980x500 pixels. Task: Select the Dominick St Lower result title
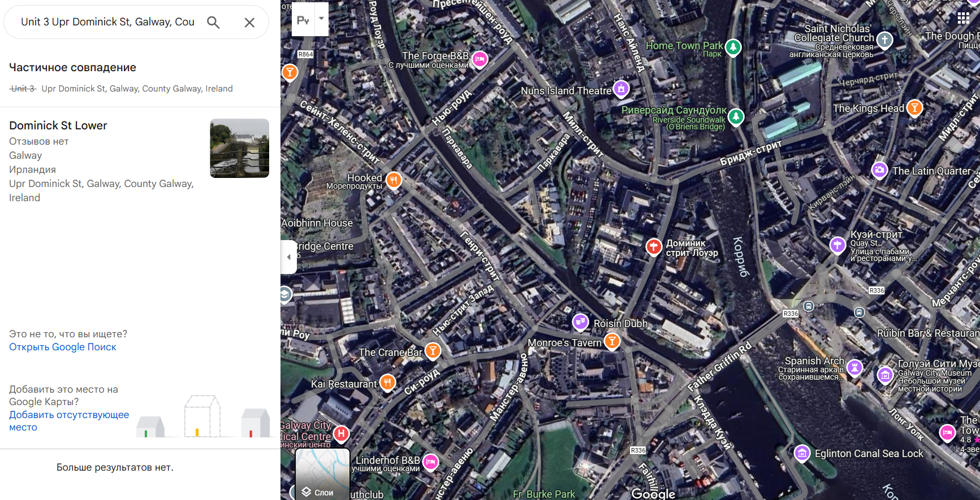click(58, 125)
